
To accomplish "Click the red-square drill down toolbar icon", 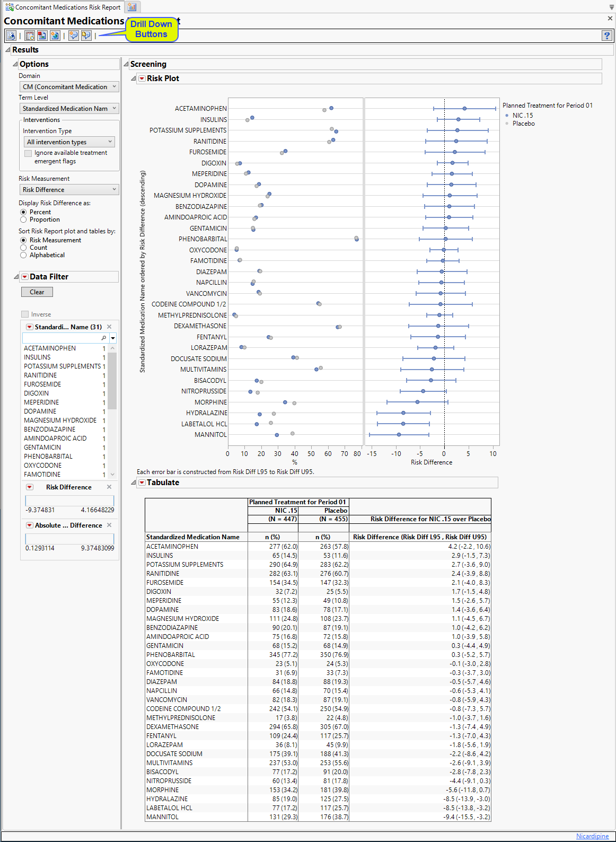I will (x=42, y=36).
